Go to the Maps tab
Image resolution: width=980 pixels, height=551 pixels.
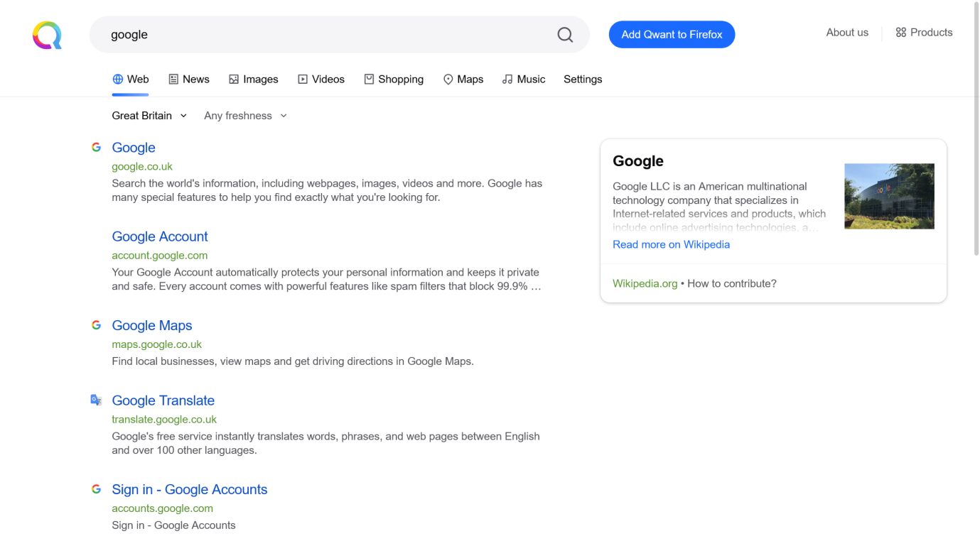(463, 80)
